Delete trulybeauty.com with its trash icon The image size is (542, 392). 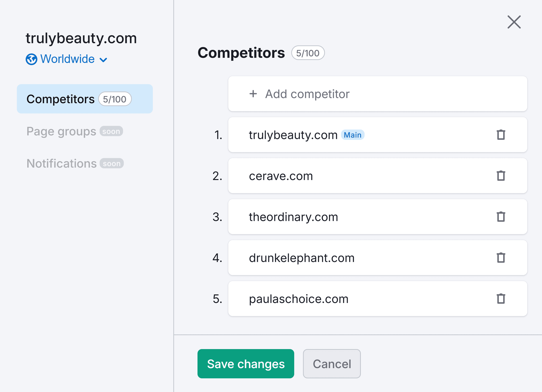click(501, 135)
